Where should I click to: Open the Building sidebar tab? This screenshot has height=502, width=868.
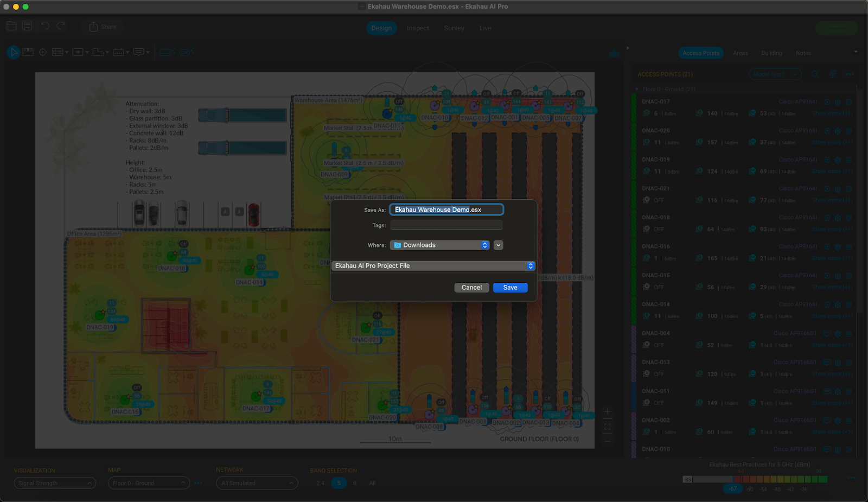[771, 53]
